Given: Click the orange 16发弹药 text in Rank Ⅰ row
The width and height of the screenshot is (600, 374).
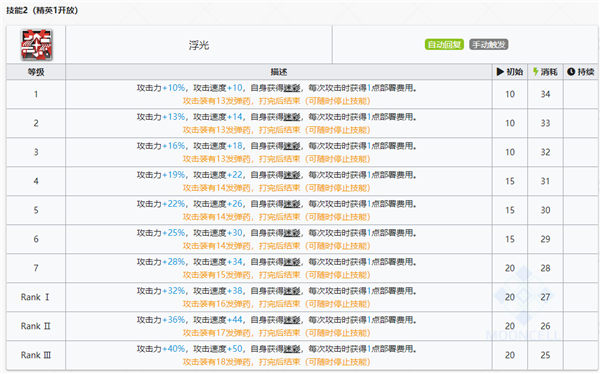Looking at the screenshot, I should pyautogui.click(x=233, y=304).
